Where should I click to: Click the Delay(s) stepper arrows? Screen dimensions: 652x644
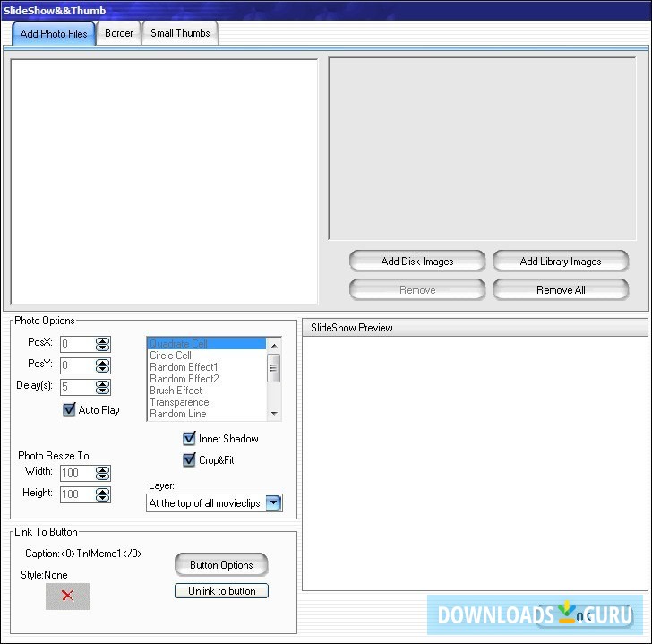click(x=102, y=388)
